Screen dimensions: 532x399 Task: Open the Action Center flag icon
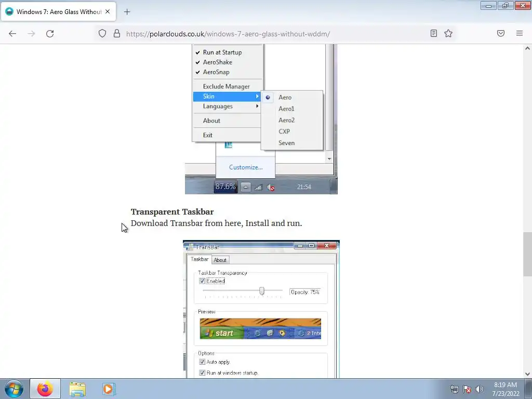[x=467, y=389]
